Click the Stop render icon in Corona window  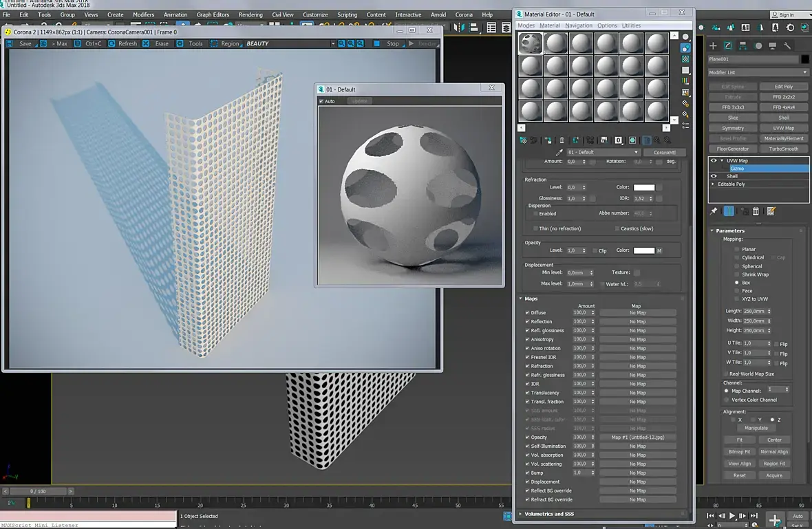click(378, 43)
